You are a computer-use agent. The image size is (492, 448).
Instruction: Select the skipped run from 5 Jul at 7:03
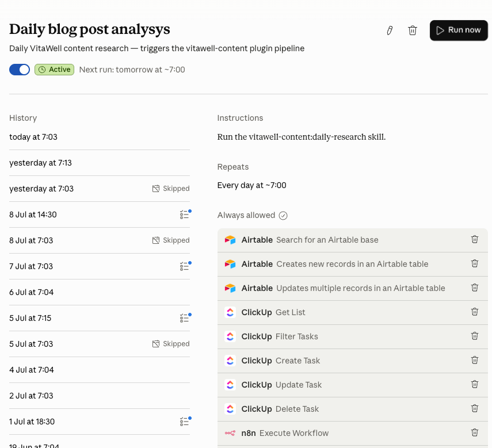click(x=100, y=344)
